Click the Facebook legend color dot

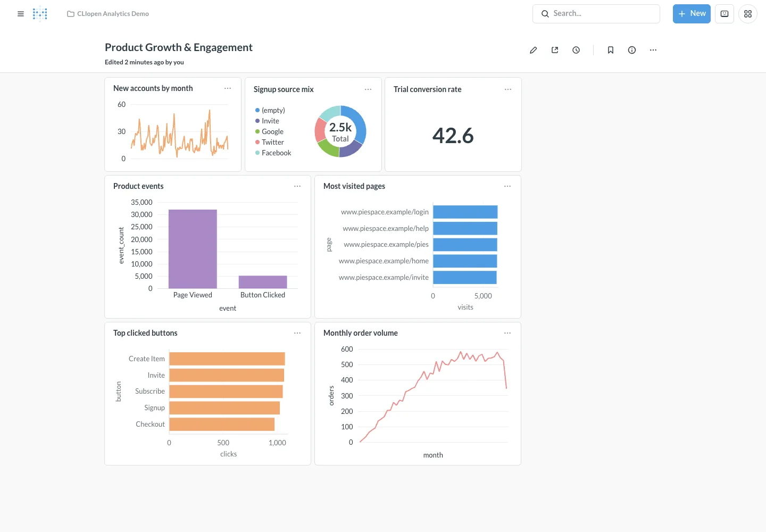click(257, 153)
